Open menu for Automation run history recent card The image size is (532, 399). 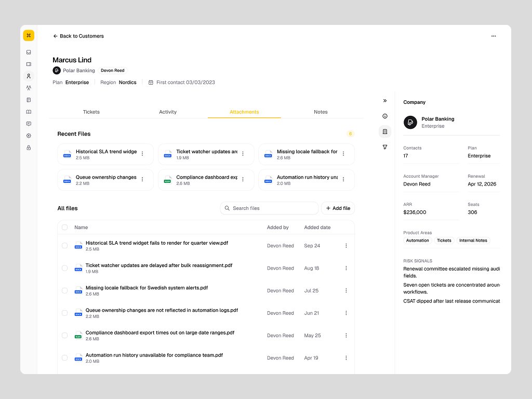pyautogui.click(x=343, y=179)
